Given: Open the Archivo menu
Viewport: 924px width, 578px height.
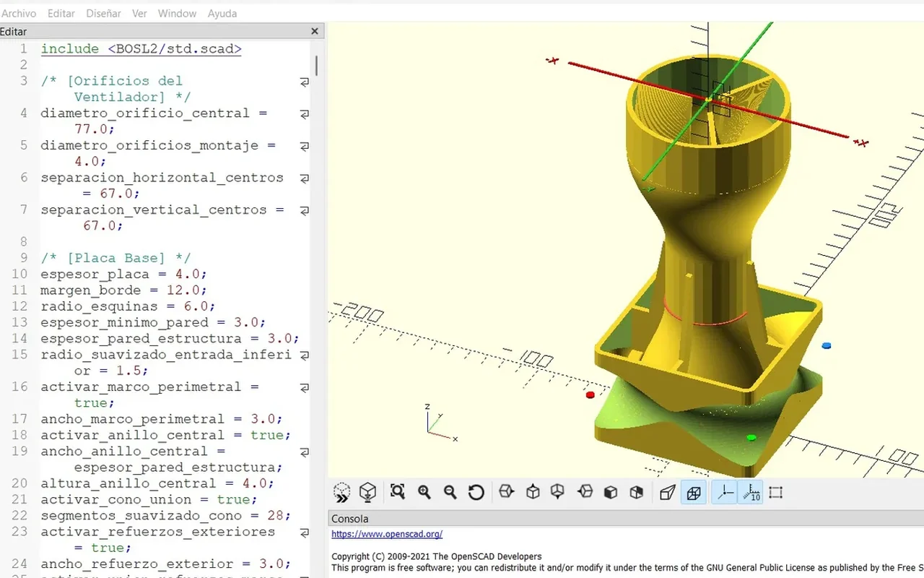Looking at the screenshot, I should (19, 13).
